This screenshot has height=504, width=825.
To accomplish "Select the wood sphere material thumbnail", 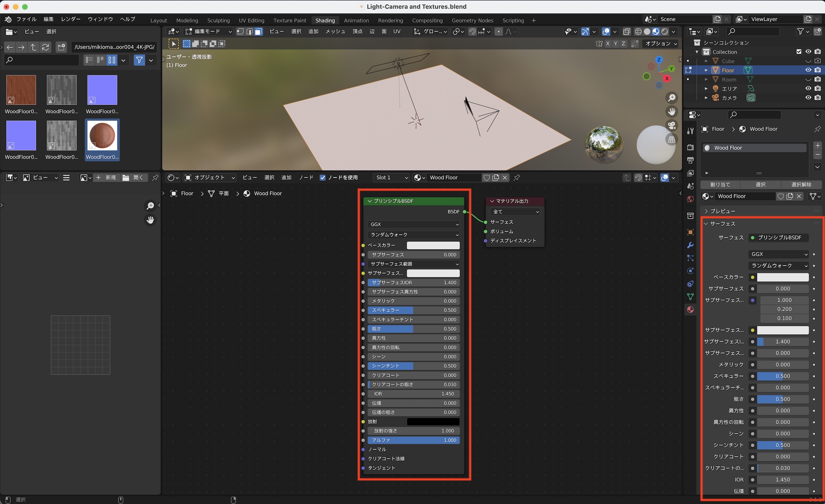I will [102, 136].
